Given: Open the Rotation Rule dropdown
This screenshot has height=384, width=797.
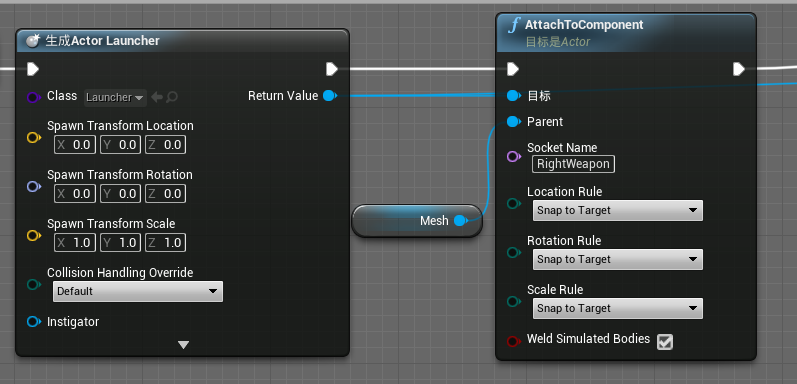Looking at the screenshot, I should pyautogui.click(x=618, y=259).
